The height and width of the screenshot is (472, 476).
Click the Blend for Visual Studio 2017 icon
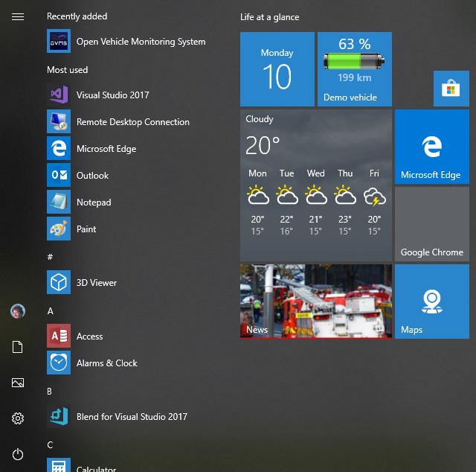59,416
